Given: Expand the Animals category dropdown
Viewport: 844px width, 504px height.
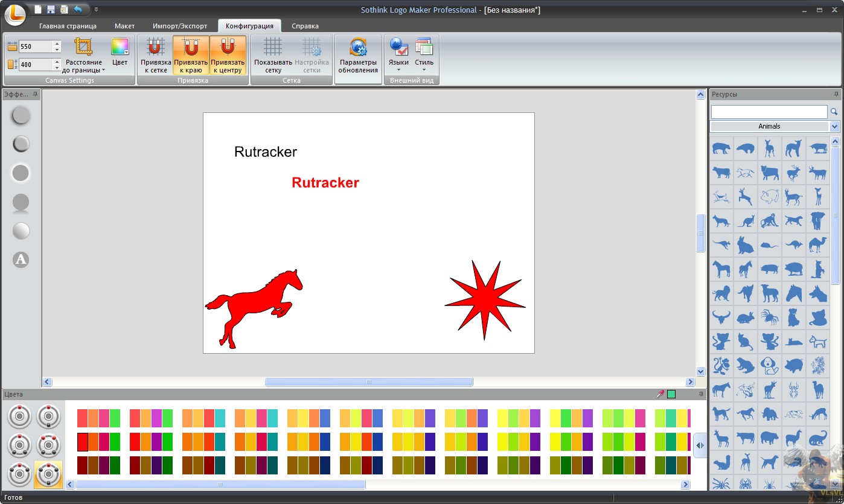Looking at the screenshot, I should point(835,126).
